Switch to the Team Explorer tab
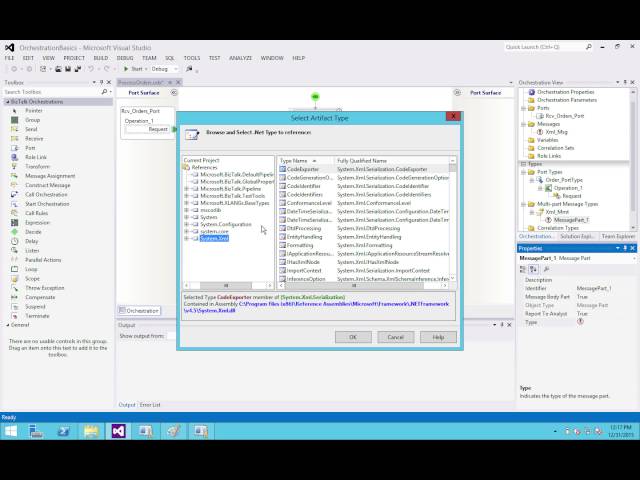Image resolution: width=640 pixels, height=480 pixels. (618, 237)
